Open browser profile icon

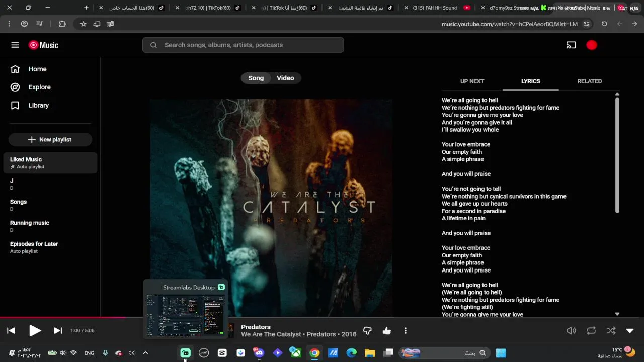coord(24,24)
